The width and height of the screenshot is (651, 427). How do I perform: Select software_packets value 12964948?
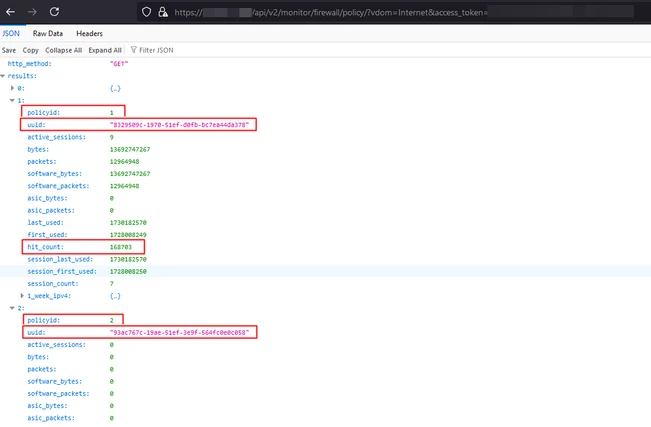coord(125,186)
